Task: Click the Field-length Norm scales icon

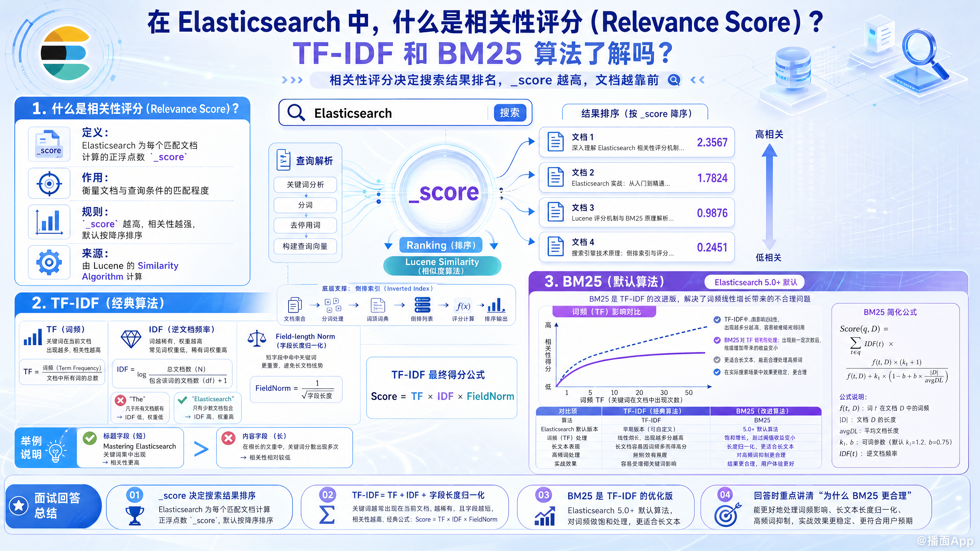Action: pos(257,338)
